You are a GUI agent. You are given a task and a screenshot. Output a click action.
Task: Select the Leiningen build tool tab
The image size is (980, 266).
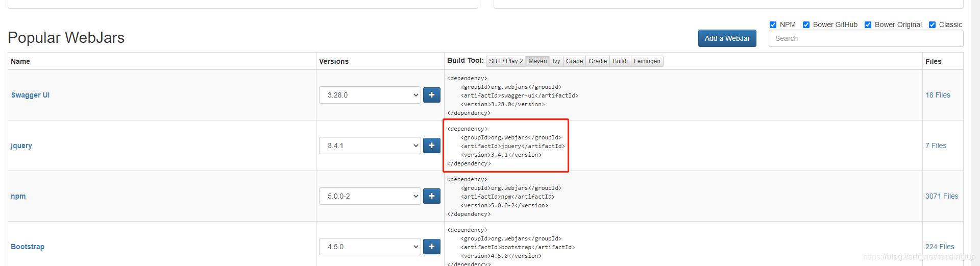coord(647,61)
